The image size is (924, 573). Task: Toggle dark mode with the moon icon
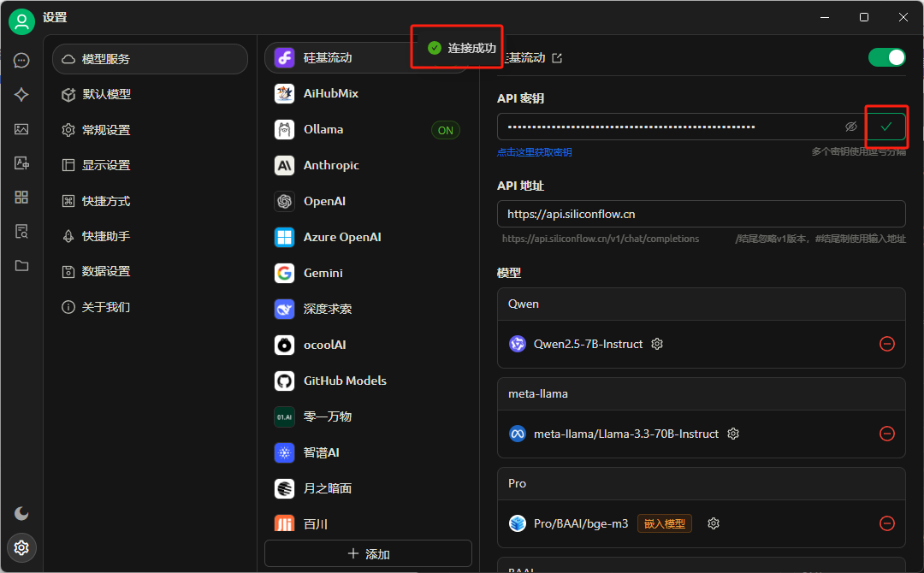[21, 513]
